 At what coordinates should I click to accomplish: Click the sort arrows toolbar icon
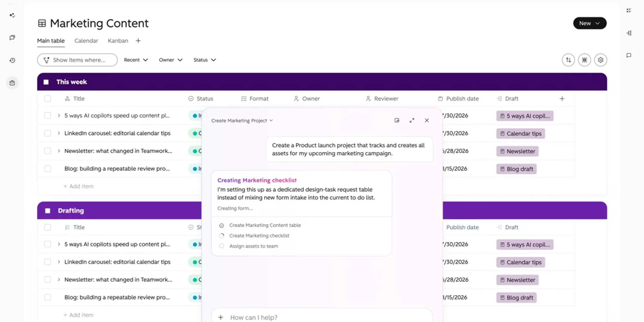pos(568,60)
